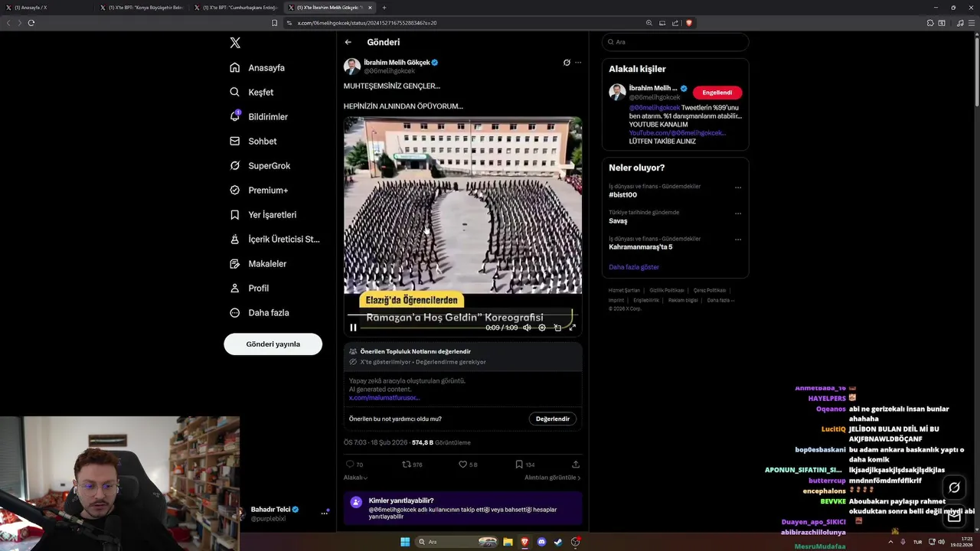Click the taskbar Ara search box

(x=457, y=542)
